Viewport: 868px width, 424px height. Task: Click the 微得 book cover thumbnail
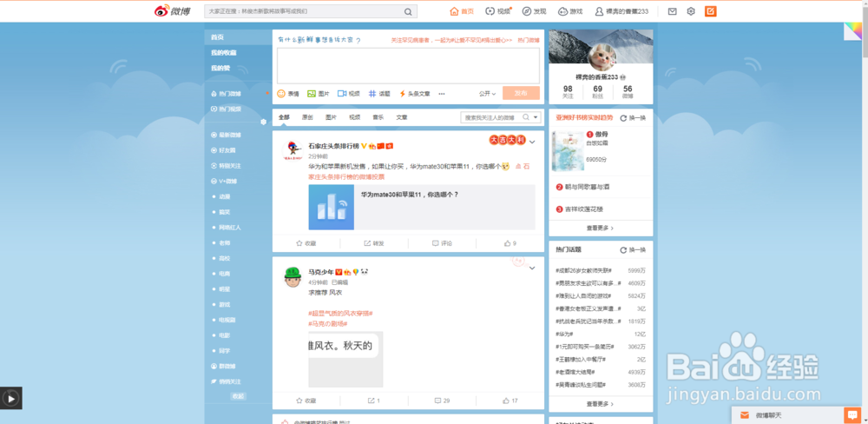tap(568, 152)
